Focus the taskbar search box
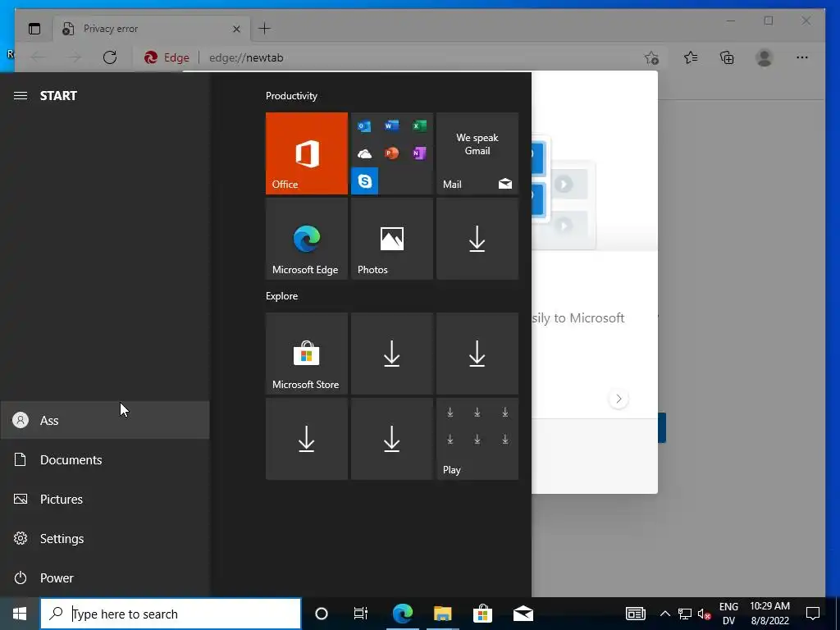 [x=171, y=614]
